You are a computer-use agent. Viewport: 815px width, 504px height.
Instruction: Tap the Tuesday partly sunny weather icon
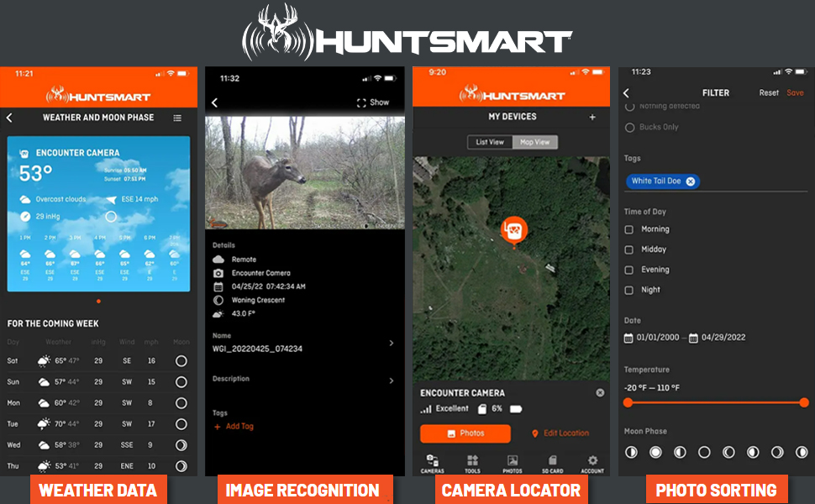(45, 424)
